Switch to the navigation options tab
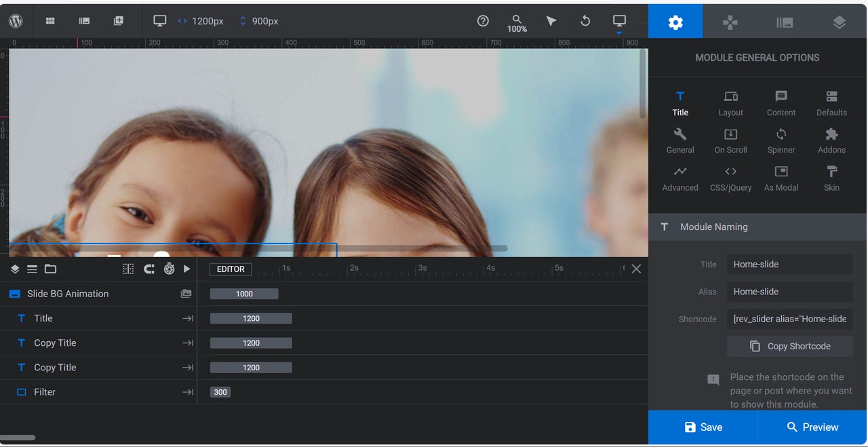Screen dimensions: 868x447 [x=730, y=22]
